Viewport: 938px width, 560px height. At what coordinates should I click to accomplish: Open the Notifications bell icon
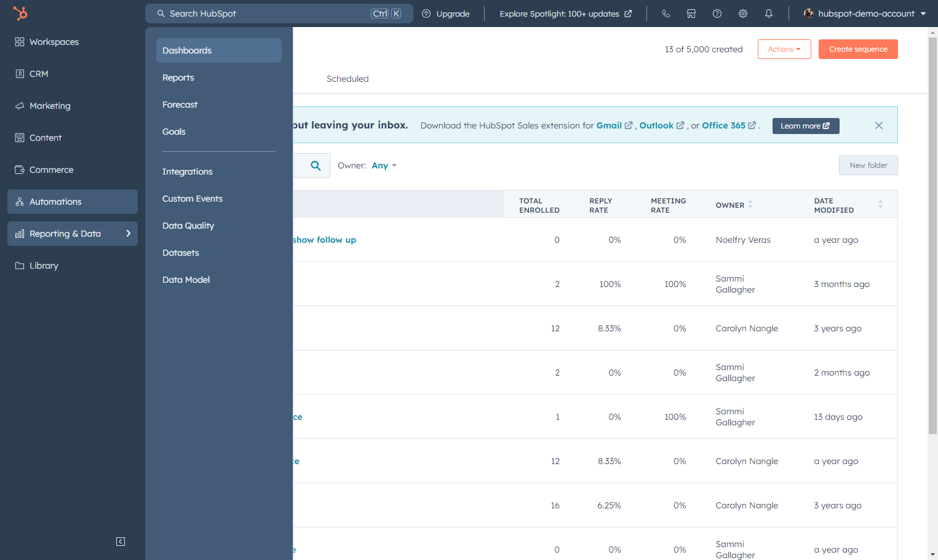click(x=769, y=14)
